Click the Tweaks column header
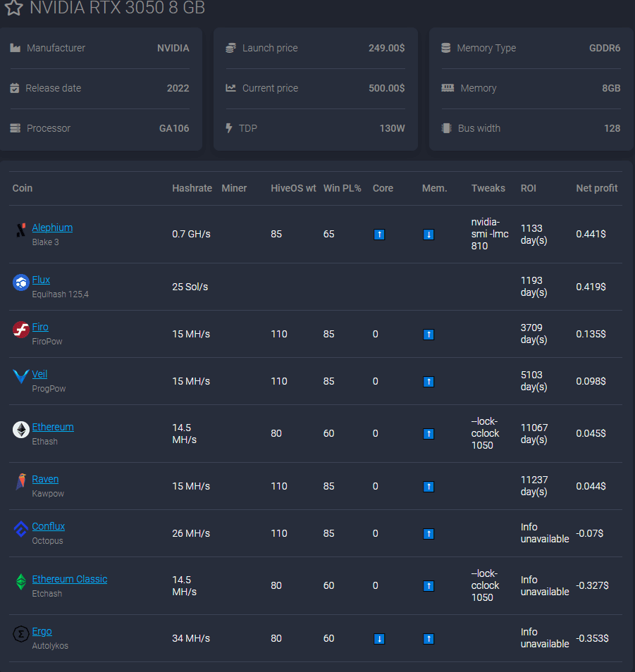This screenshot has width=635, height=672. (488, 188)
